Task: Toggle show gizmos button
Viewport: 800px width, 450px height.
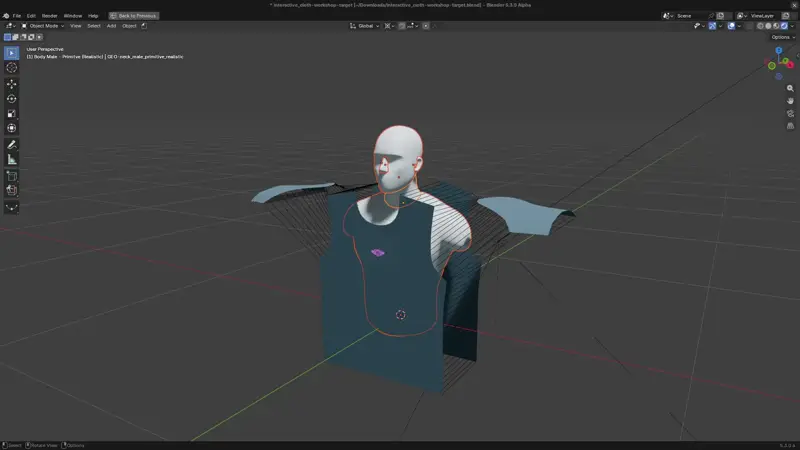Action: pos(712,26)
